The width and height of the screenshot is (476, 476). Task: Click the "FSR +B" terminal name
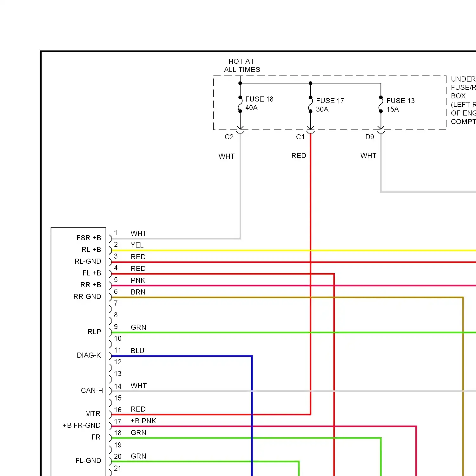point(89,238)
